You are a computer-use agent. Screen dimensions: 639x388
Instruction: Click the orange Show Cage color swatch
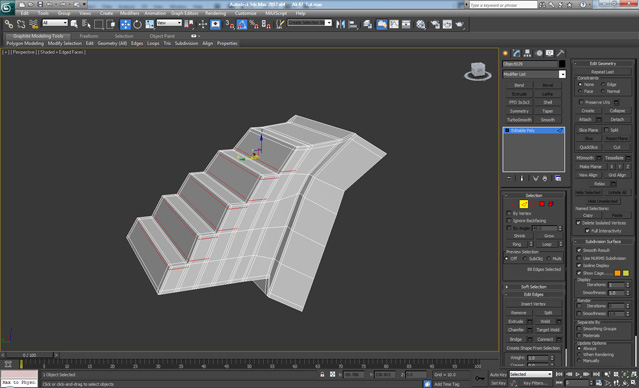(617, 273)
